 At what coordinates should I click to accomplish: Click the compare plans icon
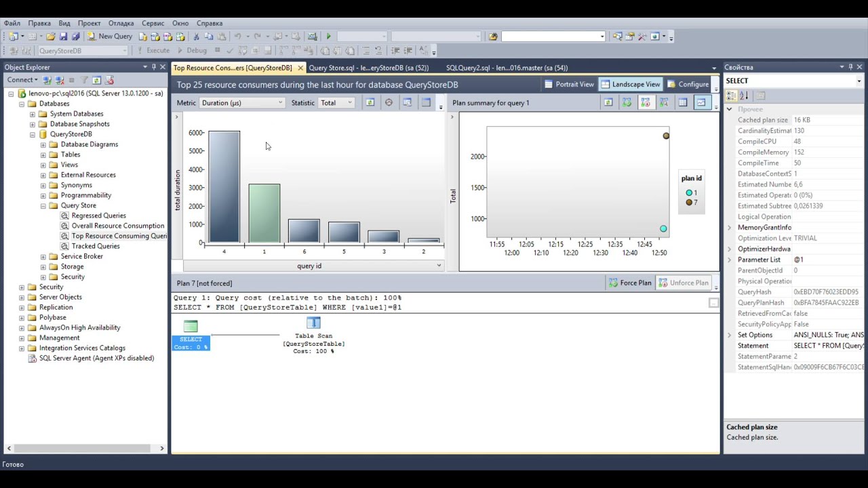coord(664,103)
